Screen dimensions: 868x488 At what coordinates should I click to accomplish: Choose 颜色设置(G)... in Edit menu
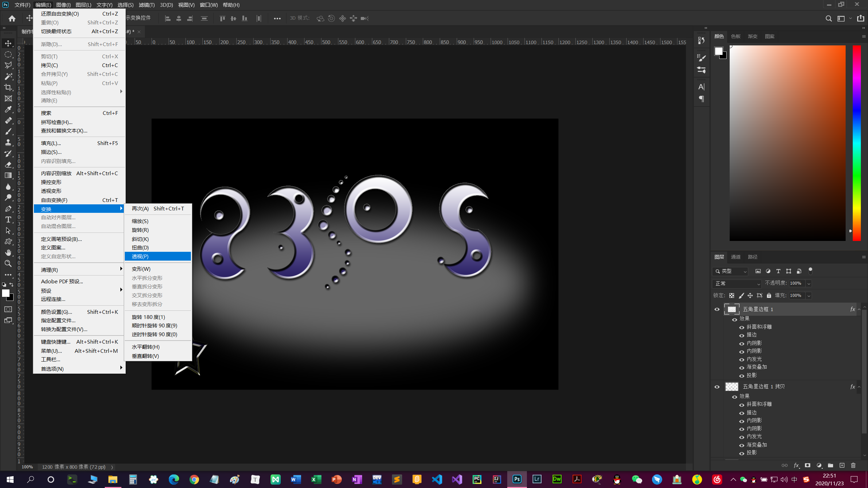pyautogui.click(x=79, y=312)
